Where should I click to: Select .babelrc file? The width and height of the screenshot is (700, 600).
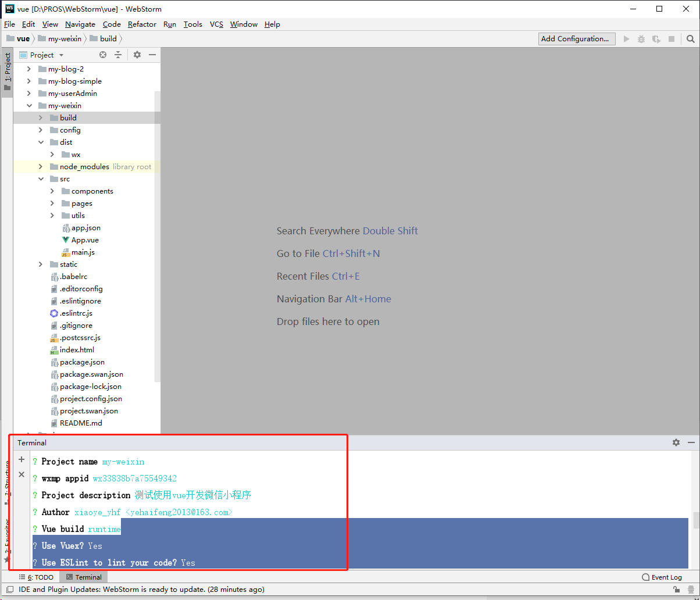[x=73, y=276]
